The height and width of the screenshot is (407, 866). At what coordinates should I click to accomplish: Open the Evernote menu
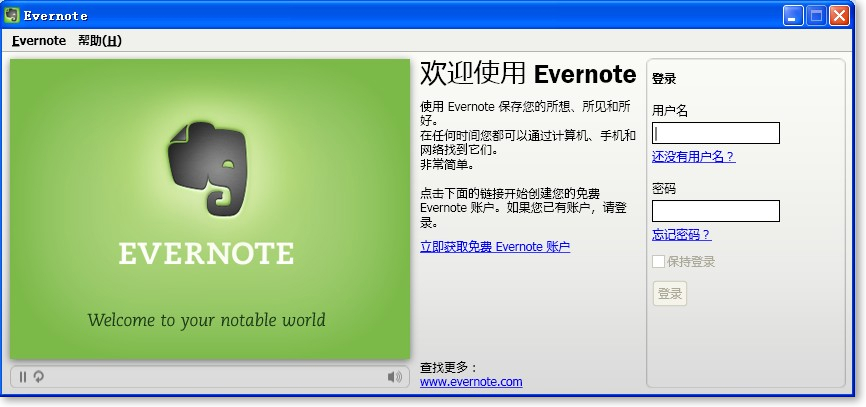39,41
